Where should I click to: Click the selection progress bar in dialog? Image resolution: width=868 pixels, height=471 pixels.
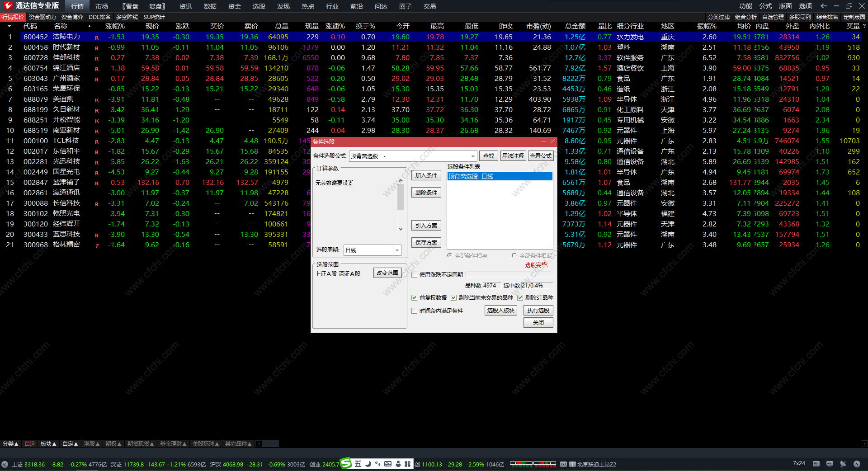tap(509, 274)
